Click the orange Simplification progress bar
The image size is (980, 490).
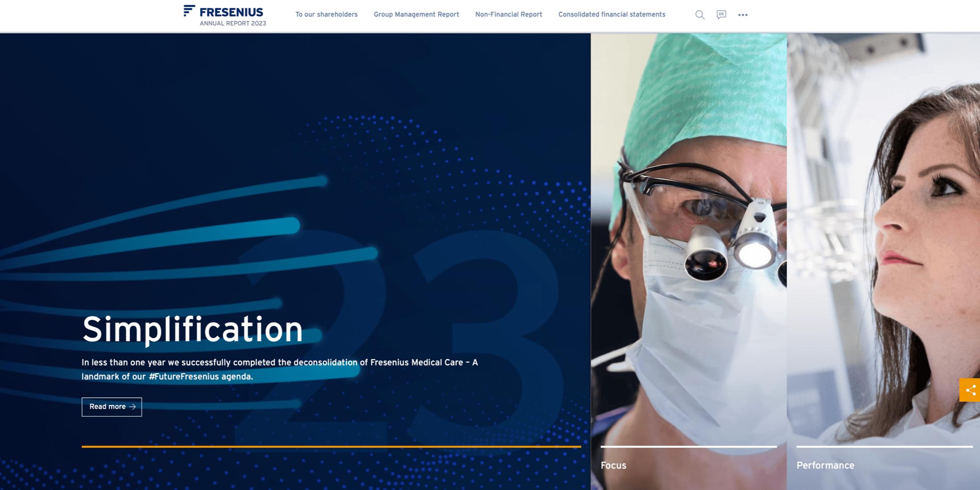pos(331,446)
